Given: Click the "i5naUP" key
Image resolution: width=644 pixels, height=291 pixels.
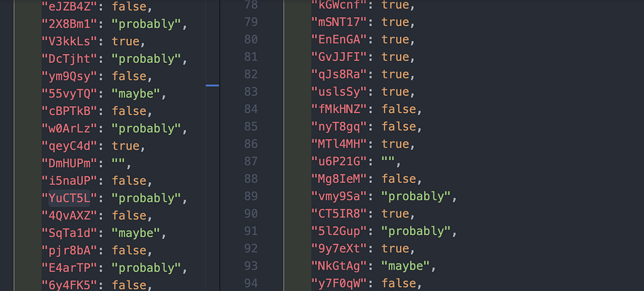Looking at the screenshot, I should (x=69, y=181).
